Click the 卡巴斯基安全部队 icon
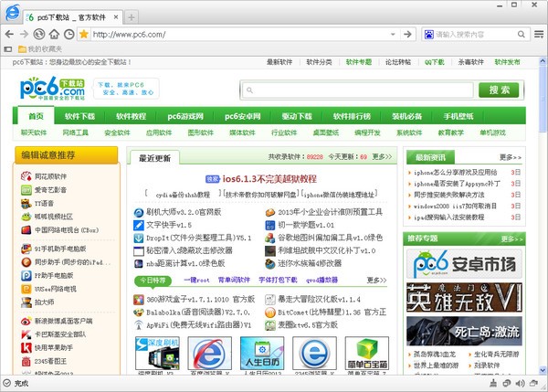 [26, 334]
